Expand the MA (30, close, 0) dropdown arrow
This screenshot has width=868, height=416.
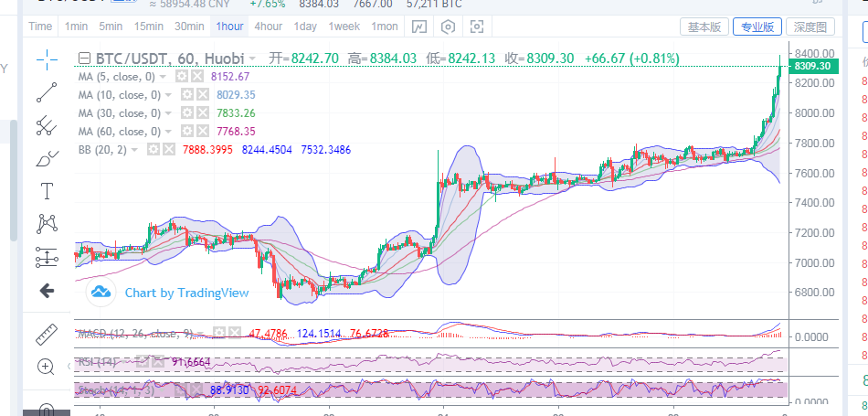click(168, 113)
